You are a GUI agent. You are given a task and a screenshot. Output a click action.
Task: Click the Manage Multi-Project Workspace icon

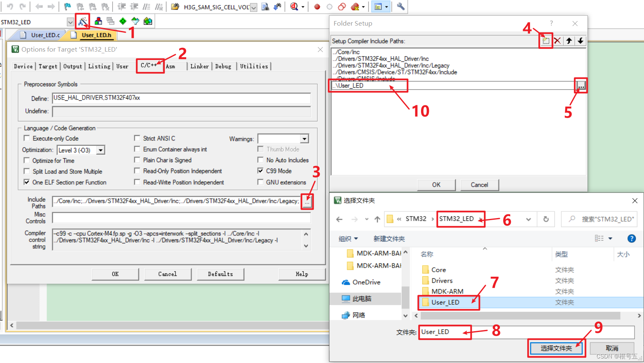[110, 21]
